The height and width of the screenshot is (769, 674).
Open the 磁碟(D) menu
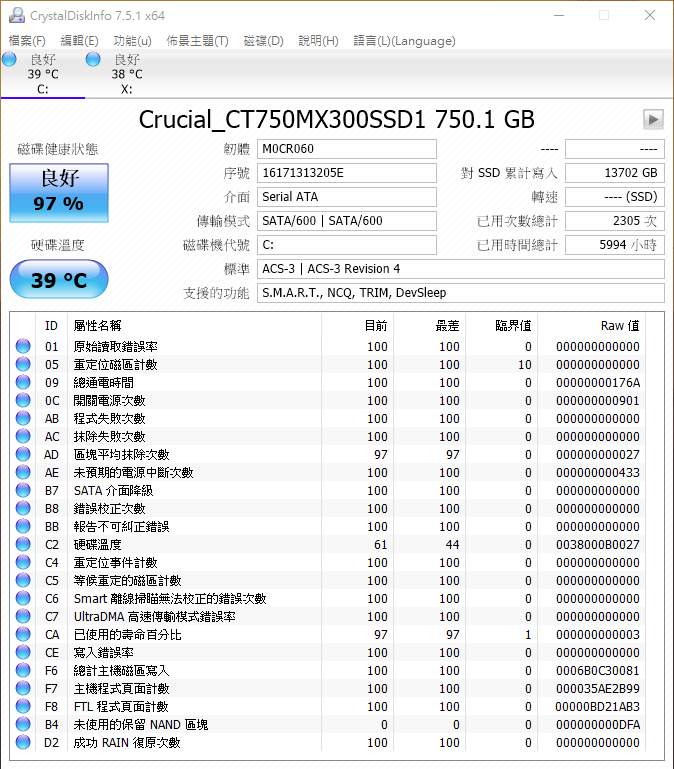point(263,41)
